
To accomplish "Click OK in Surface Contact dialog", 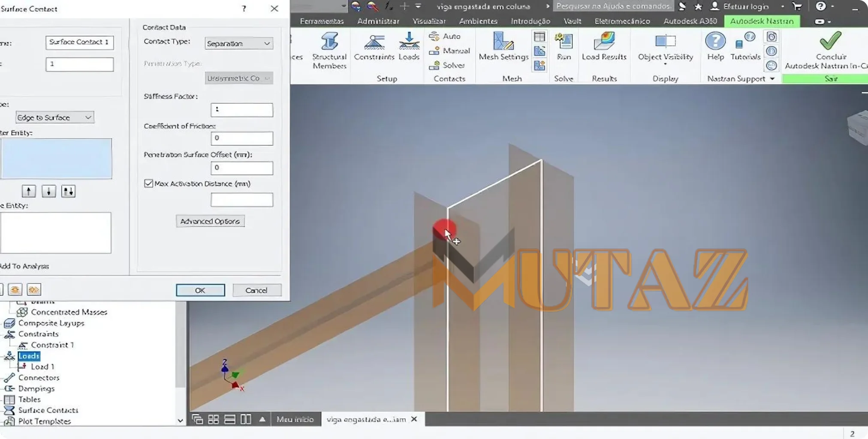I will [x=200, y=290].
